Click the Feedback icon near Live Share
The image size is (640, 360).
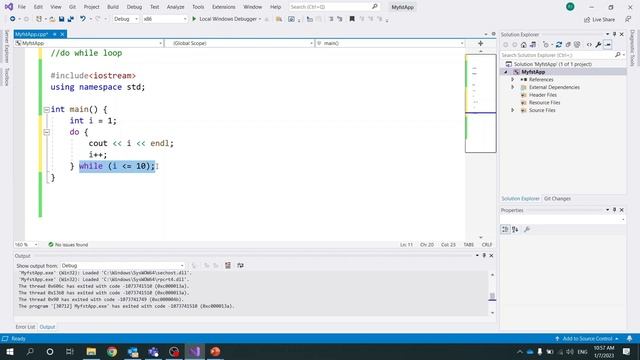point(628,19)
